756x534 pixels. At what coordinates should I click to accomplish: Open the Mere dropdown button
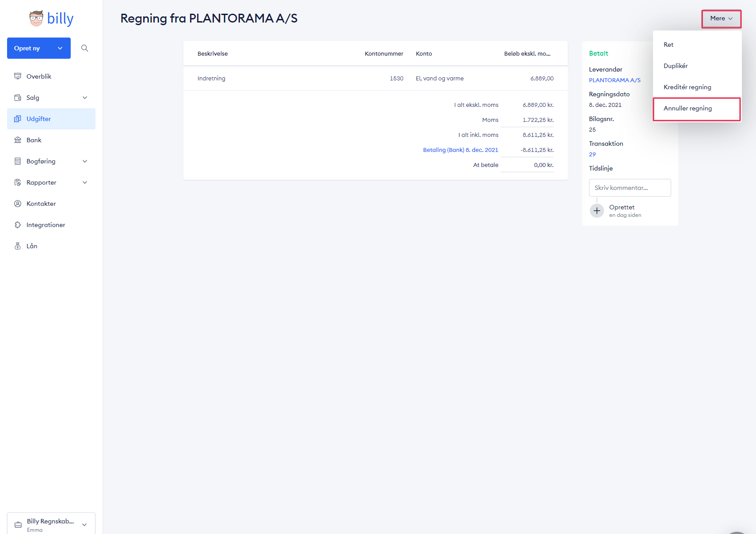tap(722, 19)
